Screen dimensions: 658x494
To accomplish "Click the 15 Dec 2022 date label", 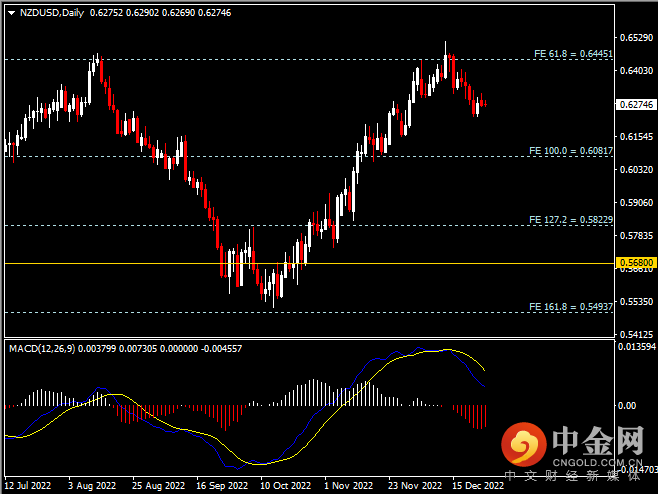I will click(476, 485).
